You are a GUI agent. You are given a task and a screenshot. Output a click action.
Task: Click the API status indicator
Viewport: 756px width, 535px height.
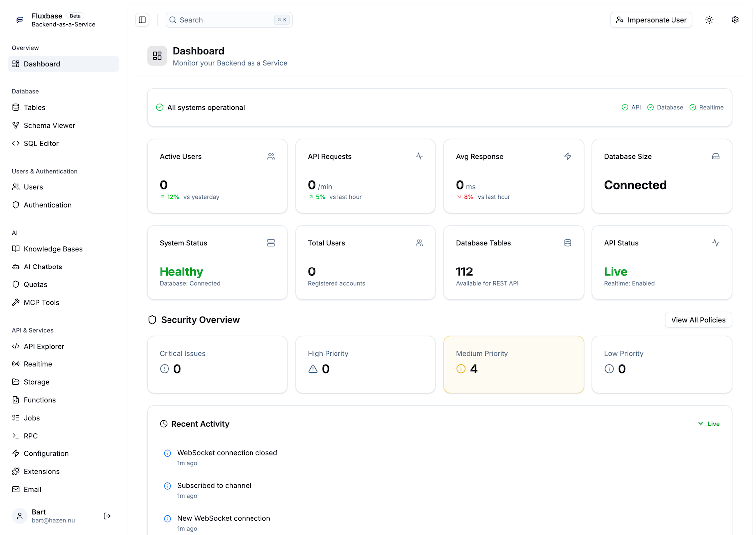tap(631, 107)
